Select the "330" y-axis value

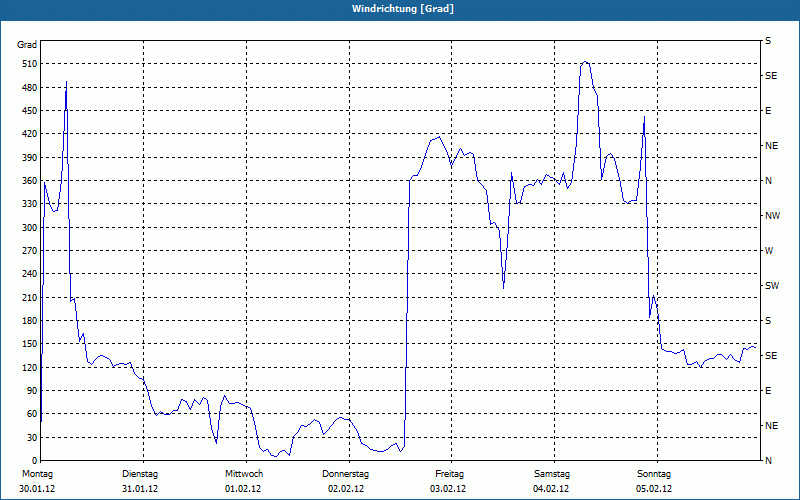(x=29, y=204)
